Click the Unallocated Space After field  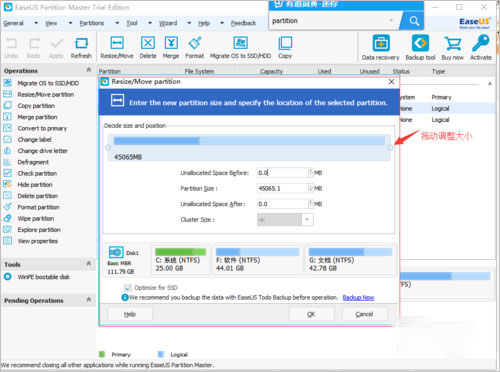click(x=283, y=204)
